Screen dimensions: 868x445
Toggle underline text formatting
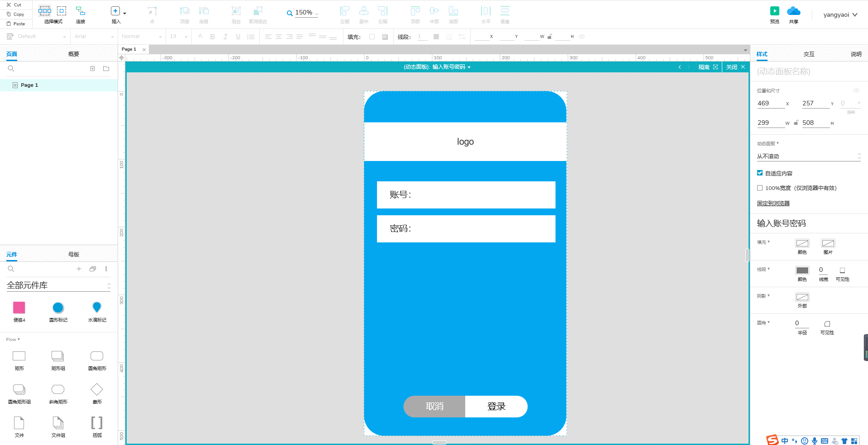(x=238, y=37)
